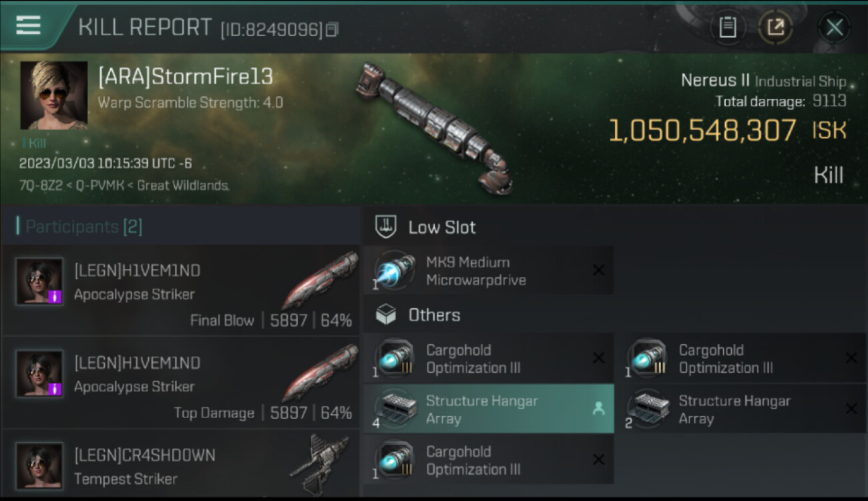The image size is (868, 501).
Task: Tap the X on the second Structure Hangar Array
Action: click(x=851, y=409)
